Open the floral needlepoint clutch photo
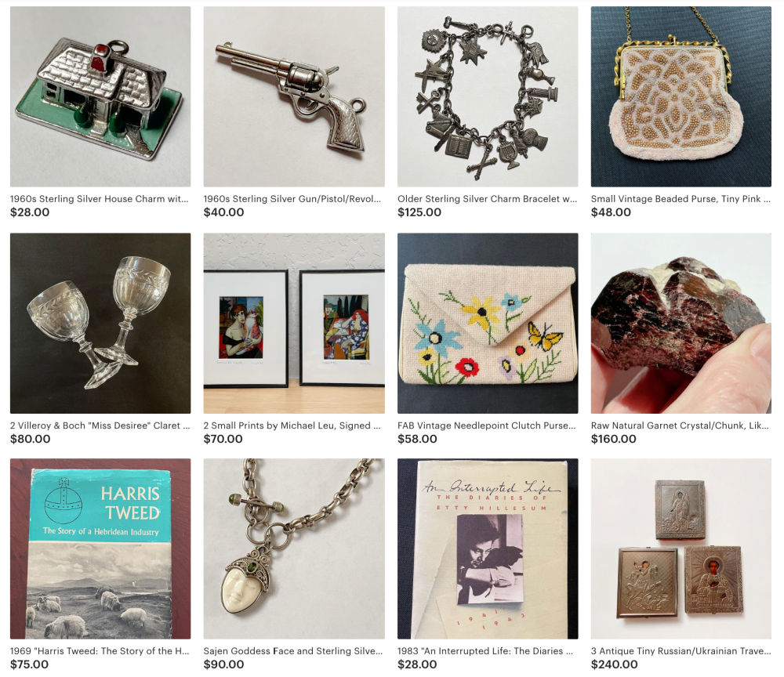Screen dimensions: 784x677 pyautogui.click(x=488, y=324)
